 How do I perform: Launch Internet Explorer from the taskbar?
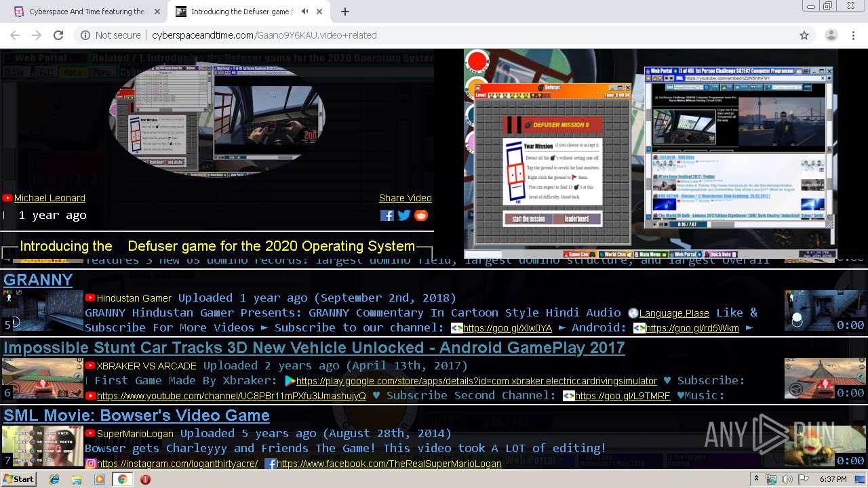[54, 479]
